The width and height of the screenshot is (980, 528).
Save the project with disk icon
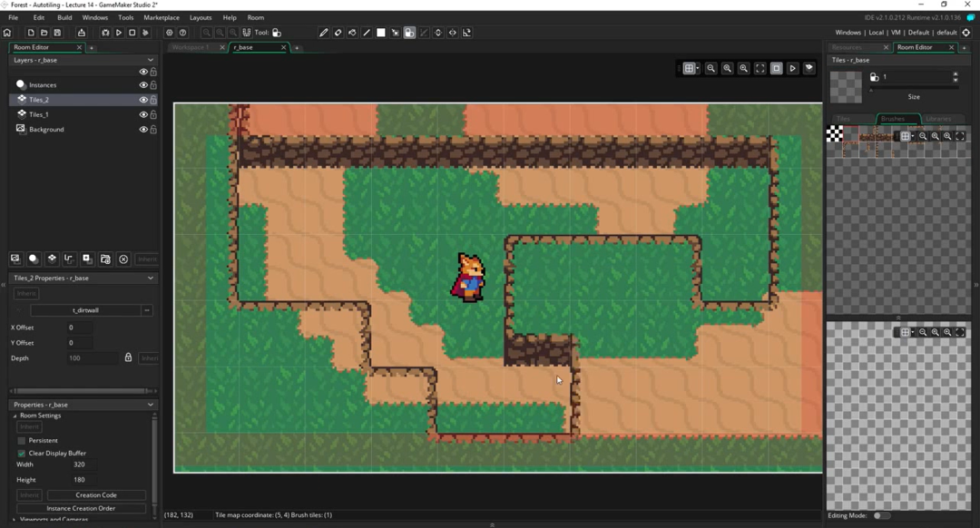pos(57,33)
